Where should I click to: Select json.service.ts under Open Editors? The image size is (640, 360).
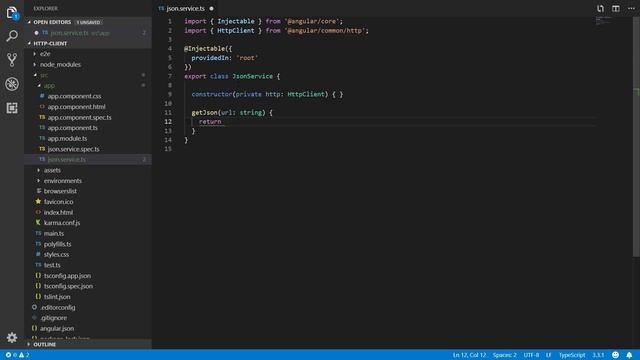[x=88, y=33]
